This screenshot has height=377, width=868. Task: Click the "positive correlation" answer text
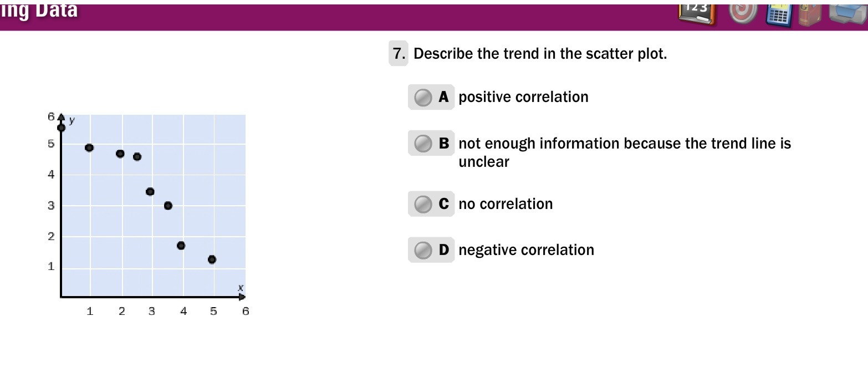click(523, 97)
